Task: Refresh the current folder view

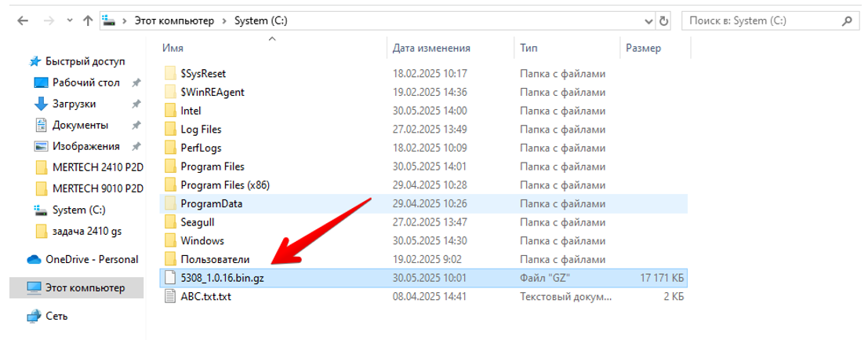Action: [x=664, y=21]
